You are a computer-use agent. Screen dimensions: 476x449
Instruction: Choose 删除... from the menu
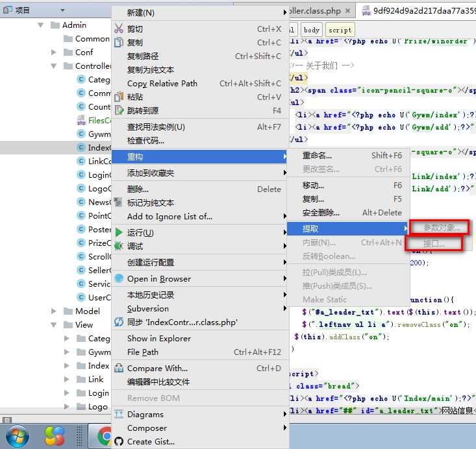[x=200, y=189]
